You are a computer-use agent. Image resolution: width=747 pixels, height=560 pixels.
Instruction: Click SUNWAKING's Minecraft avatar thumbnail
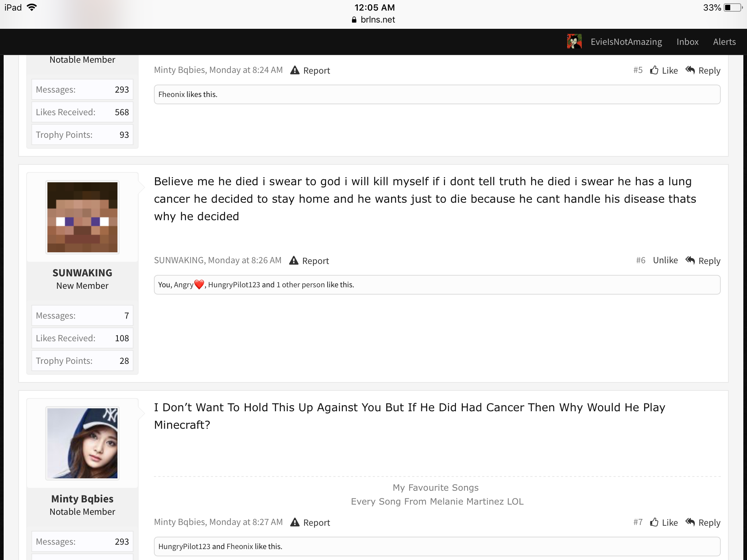(82, 217)
